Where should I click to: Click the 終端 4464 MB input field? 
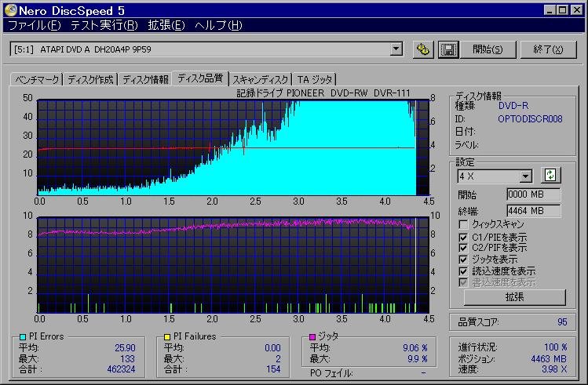(x=534, y=211)
